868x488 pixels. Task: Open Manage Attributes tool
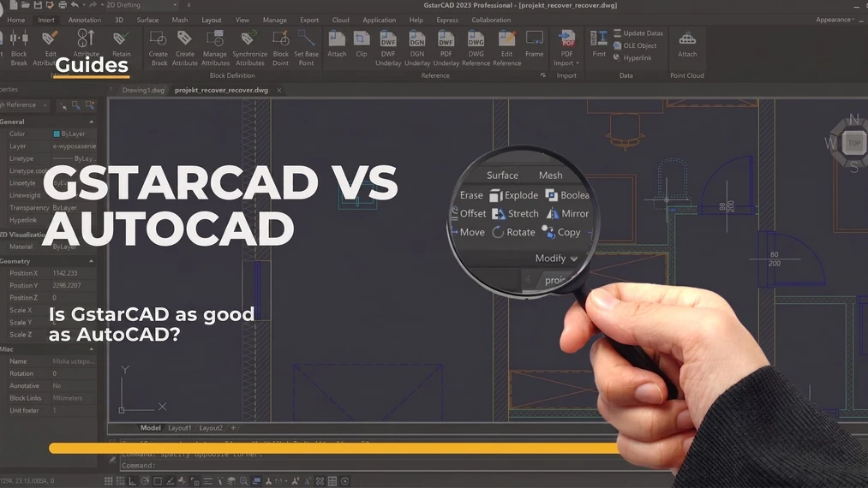(214, 39)
